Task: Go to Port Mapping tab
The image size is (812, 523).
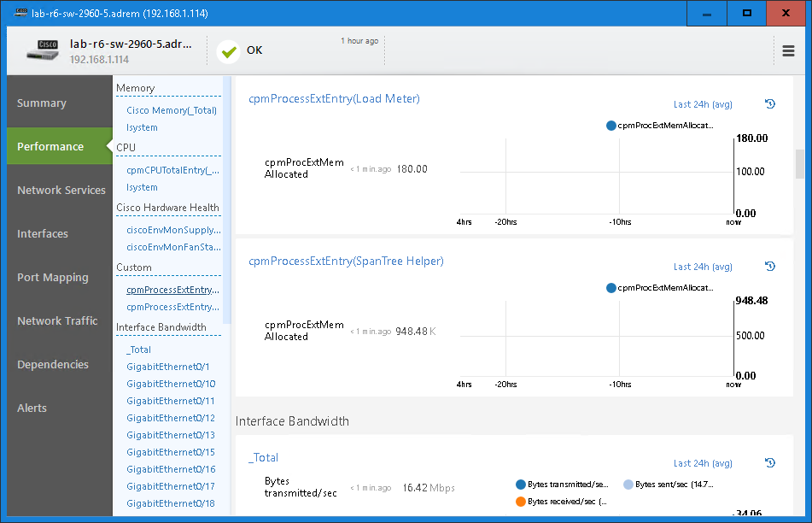Action: (60, 277)
